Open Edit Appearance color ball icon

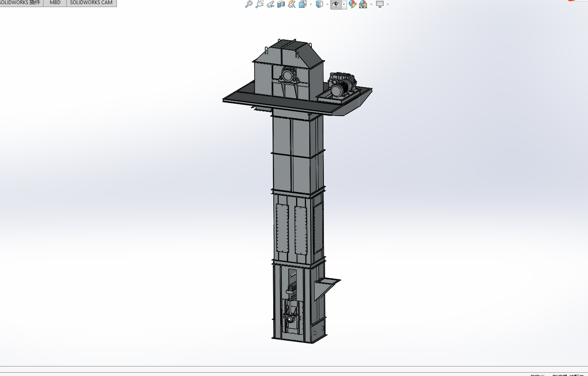pyautogui.click(x=352, y=4)
